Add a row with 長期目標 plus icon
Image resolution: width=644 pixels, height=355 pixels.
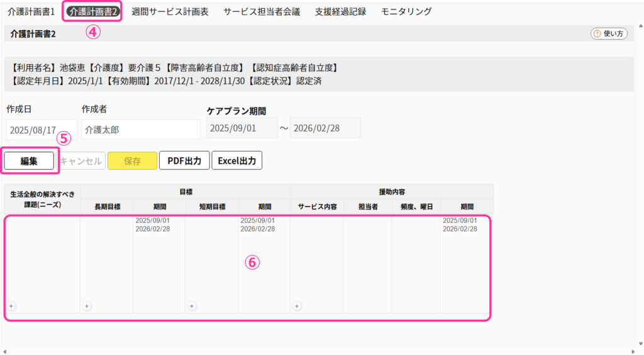[x=87, y=306]
